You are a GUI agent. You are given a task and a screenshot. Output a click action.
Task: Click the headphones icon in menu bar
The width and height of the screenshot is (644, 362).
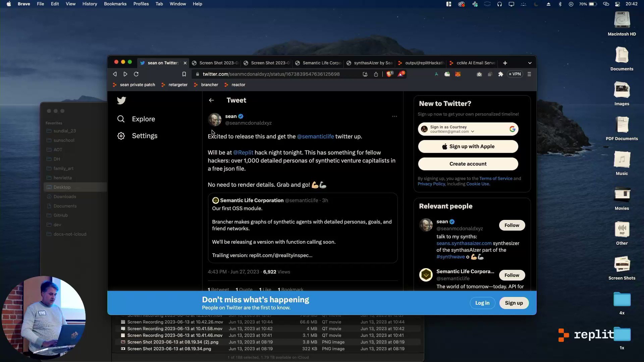(499, 4)
